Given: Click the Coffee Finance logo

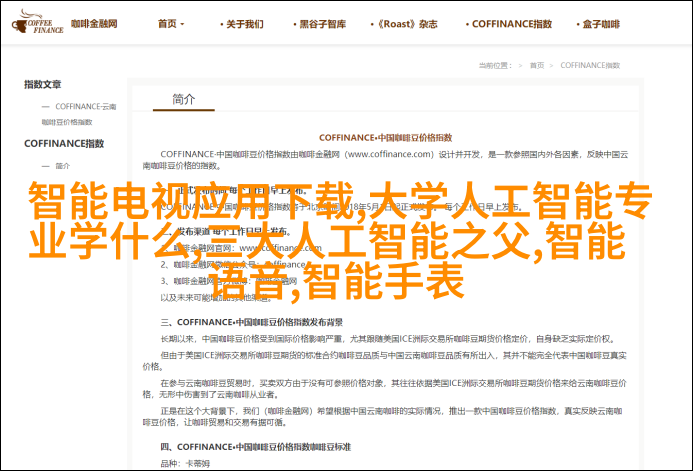Looking at the screenshot, I should (x=38, y=22).
